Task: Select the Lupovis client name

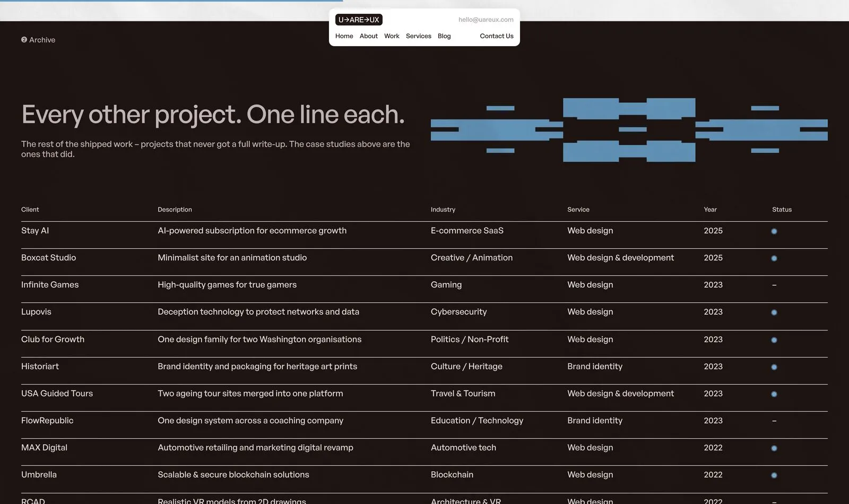Action: coord(36,312)
